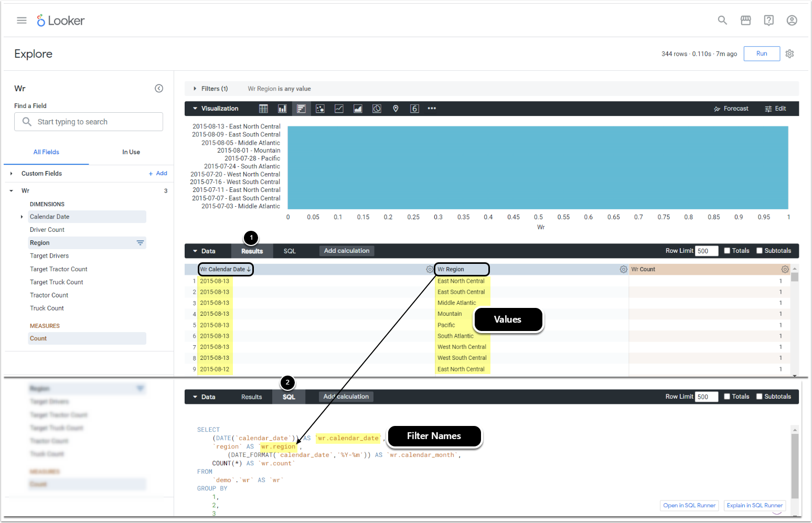Click Open in SQL Runner link

[689, 506]
